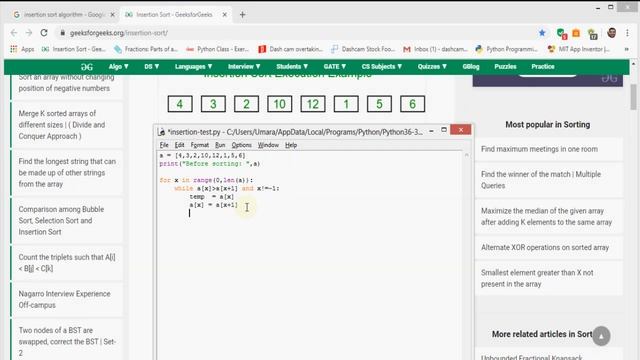Viewport: 640px width, 360px height.
Task: Click the IDLE window icon in title bar
Action: [x=162, y=132]
